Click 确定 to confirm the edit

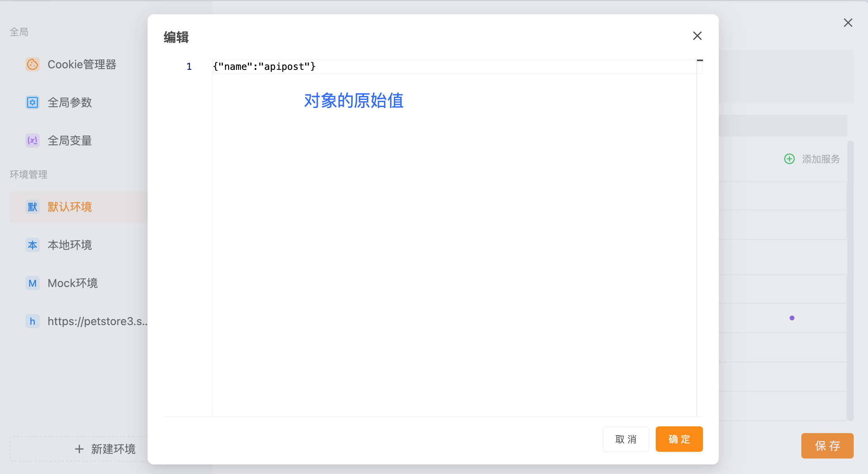(x=679, y=439)
